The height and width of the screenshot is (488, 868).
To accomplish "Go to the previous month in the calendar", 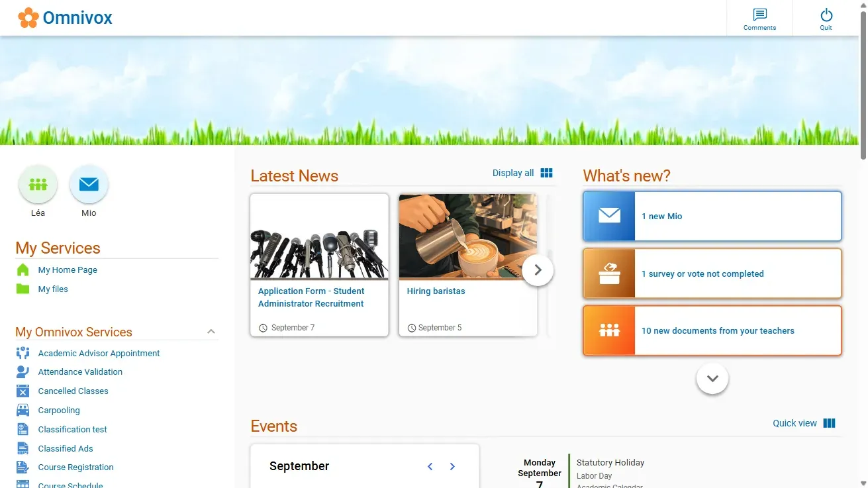I will point(430,466).
